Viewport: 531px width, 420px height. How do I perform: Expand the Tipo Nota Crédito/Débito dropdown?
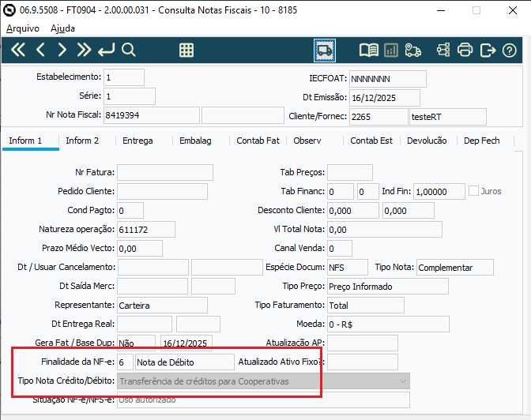pos(403,381)
